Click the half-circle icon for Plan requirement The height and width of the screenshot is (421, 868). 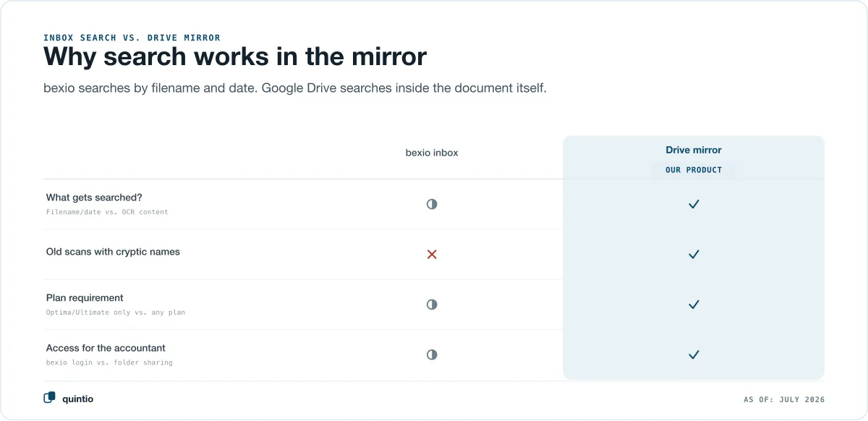432,305
